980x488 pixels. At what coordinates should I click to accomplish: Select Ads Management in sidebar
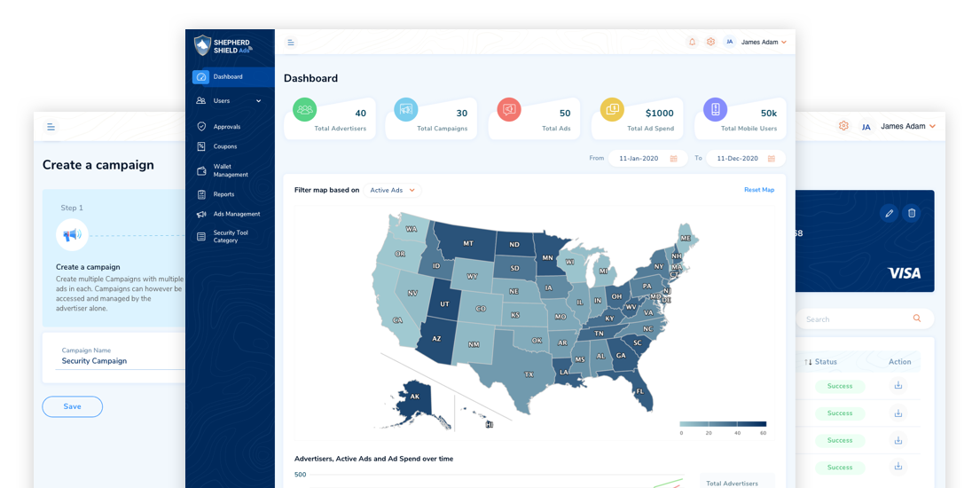[236, 214]
